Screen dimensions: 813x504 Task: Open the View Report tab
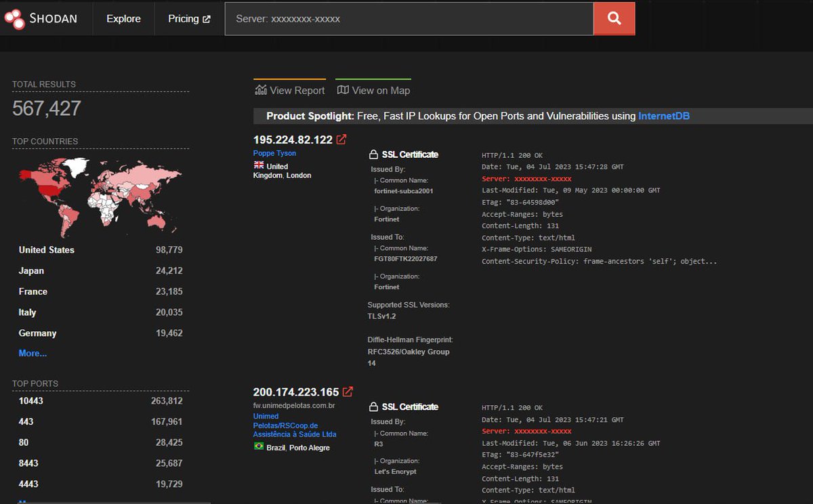289,90
